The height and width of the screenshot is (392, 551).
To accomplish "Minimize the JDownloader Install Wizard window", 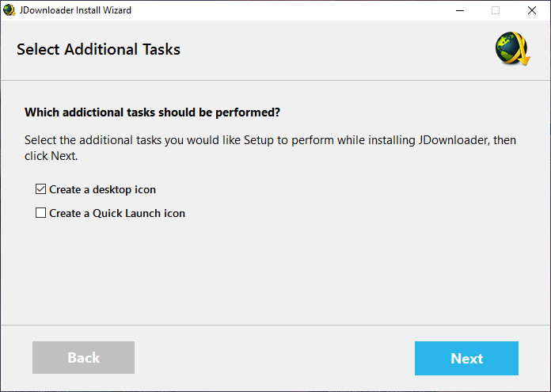I will [459, 10].
